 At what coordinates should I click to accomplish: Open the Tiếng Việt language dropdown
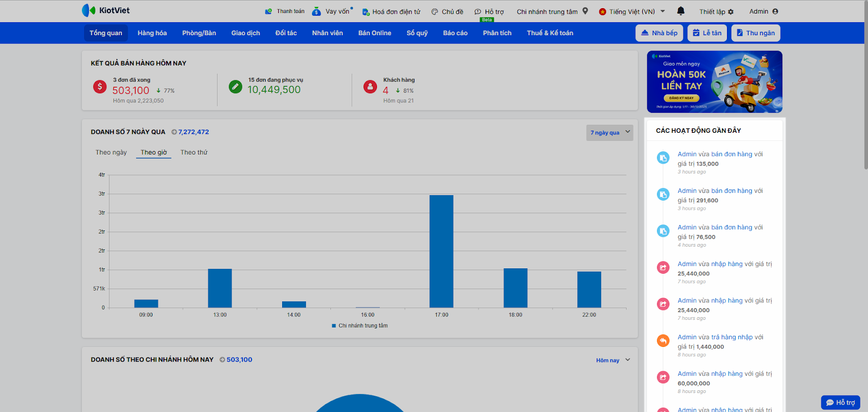632,11
